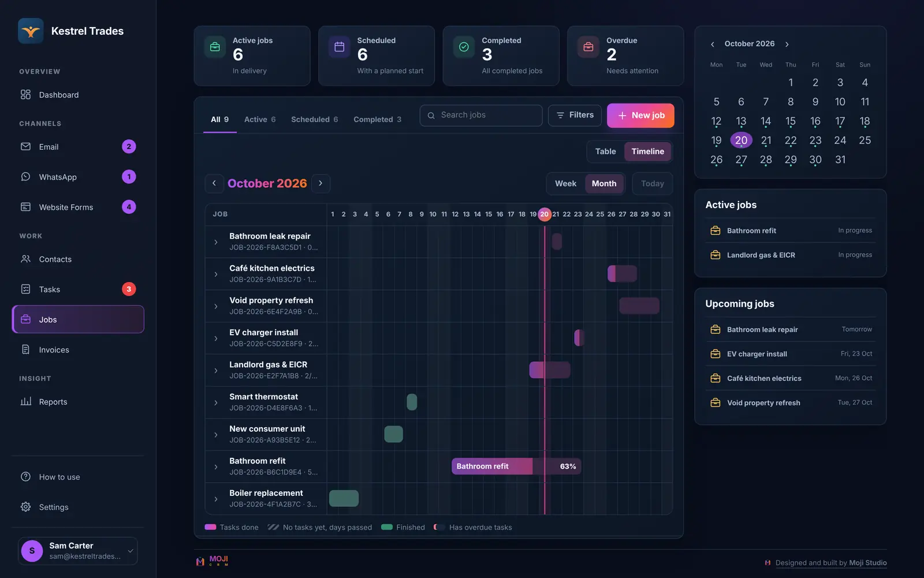Click the Moji CRM logo in footer

tap(212, 561)
